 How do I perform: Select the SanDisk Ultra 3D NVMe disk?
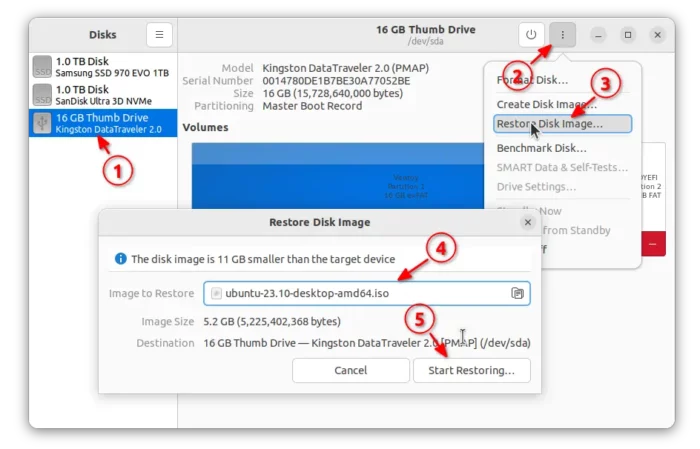pos(103,95)
